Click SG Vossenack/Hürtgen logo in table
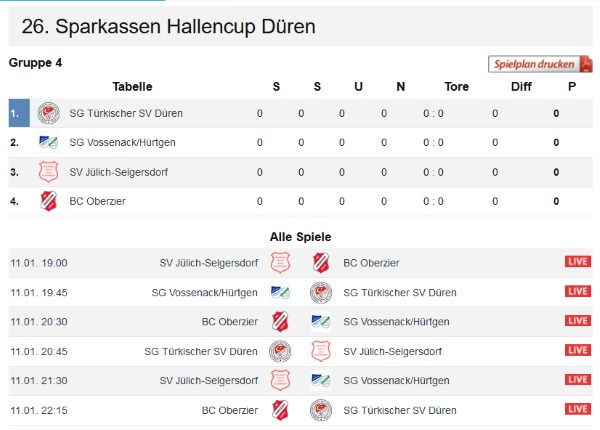Screen dimensions: 600x430 (x=49, y=142)
